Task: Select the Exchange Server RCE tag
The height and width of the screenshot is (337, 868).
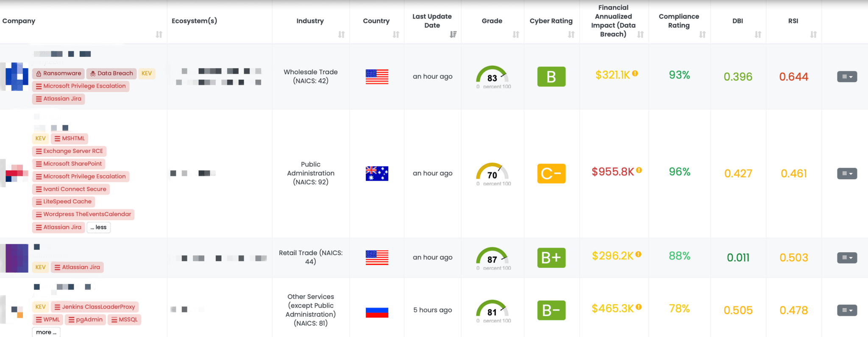Action: pyautogui.click(x=69, y=151)
